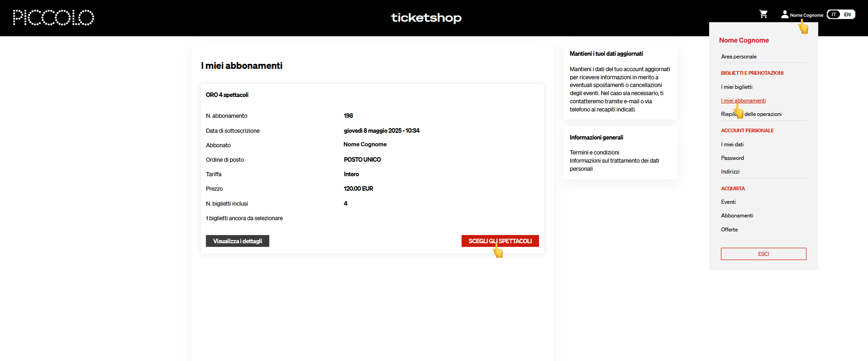Open Riepilogo delle operazioni
Screen dimensions: 868x361
coord(751,114)
